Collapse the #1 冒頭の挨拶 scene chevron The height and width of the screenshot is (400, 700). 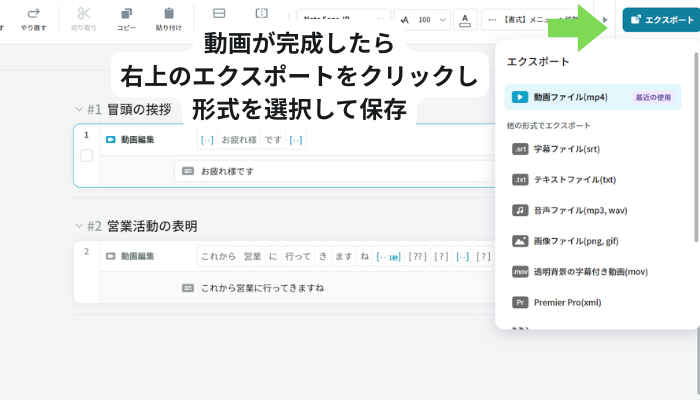(x=79, y=109)
